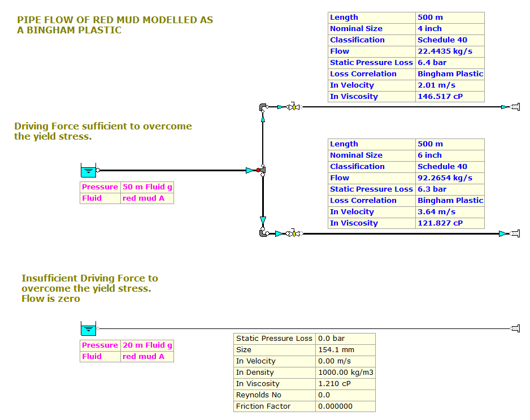Select the 4 inch Nominal Size cell
The width and height of the screenshot is (530, 420).
click(429, 29)
